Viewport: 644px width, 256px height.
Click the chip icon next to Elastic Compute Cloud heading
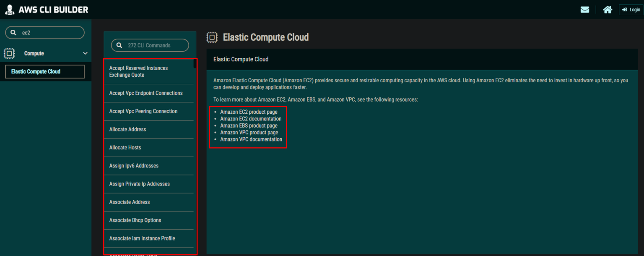tap(212, 37)
